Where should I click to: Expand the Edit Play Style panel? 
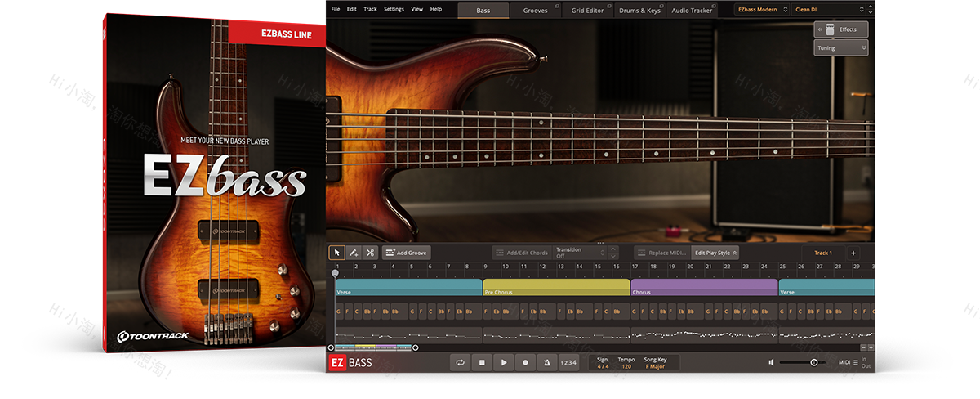click(x=715, y=253)
